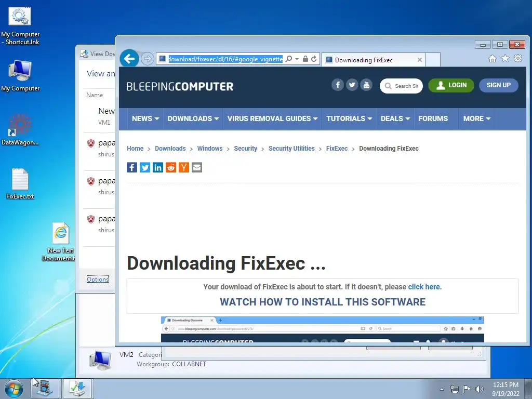532x399 pixels.
Task: Click the browser forward arrow button
Action: [x=147, y=59]
